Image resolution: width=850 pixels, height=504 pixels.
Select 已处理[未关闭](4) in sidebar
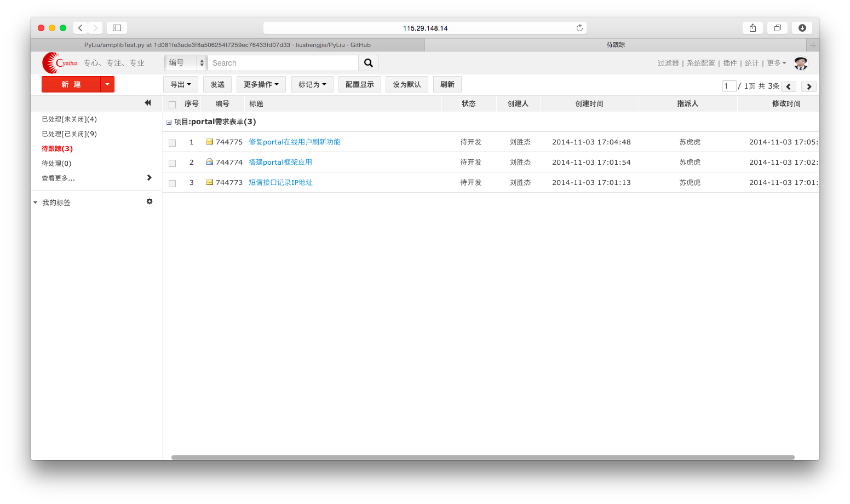(x=69, y=119)
